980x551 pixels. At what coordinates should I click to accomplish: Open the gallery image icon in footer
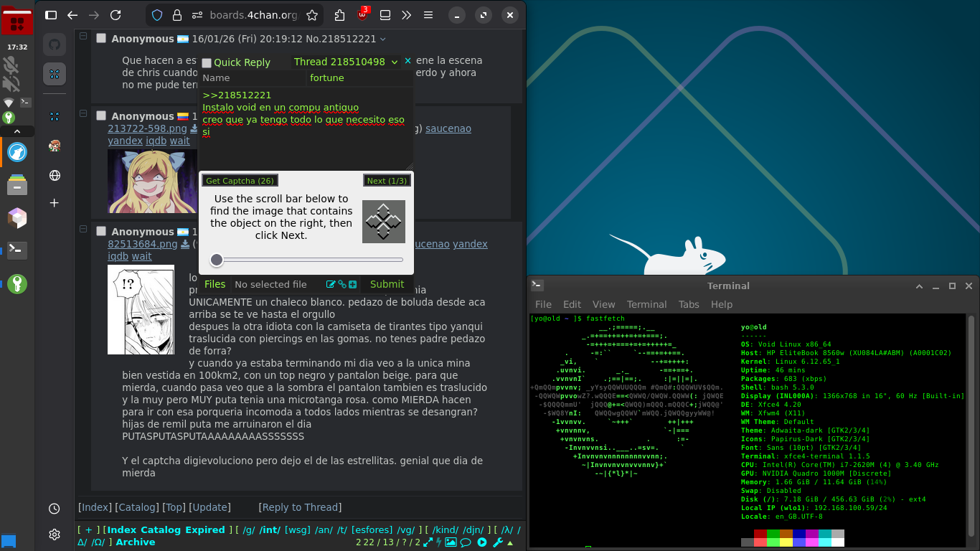(451, 542)
